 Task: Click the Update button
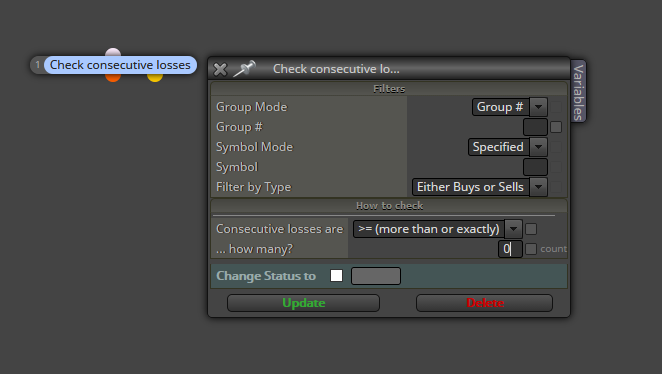(303, 303)
